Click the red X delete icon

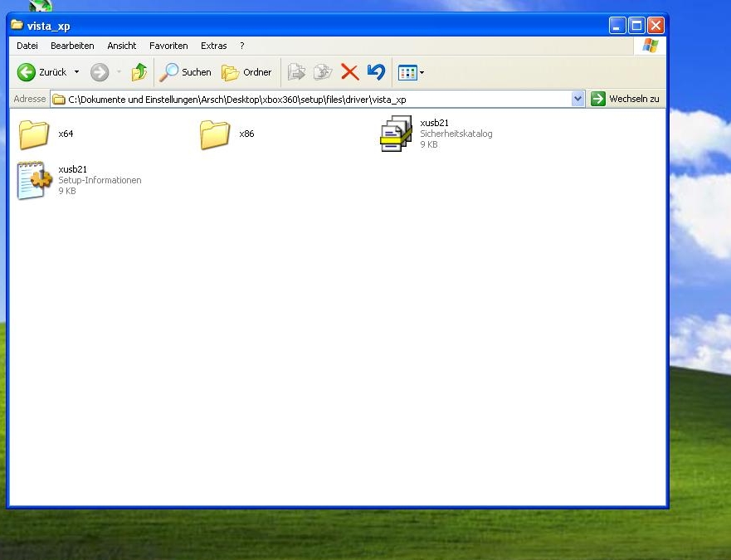[349, 72]
